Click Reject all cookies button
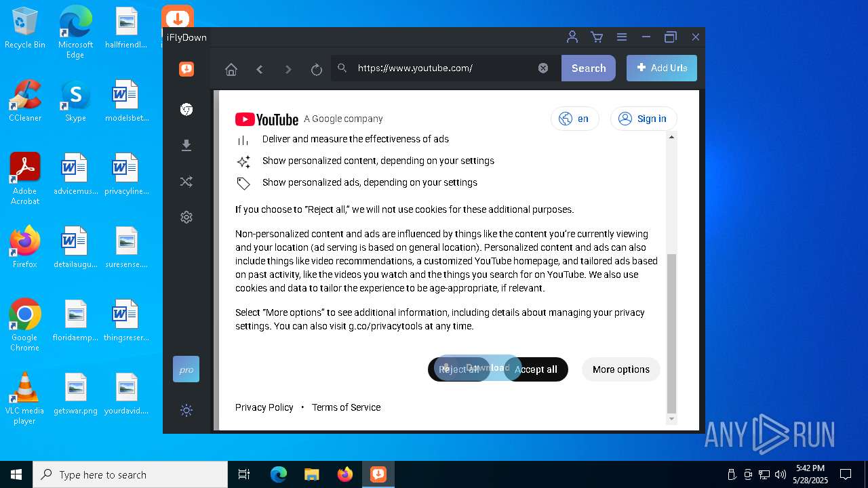The image size is (868, 488). coord(459,369)
